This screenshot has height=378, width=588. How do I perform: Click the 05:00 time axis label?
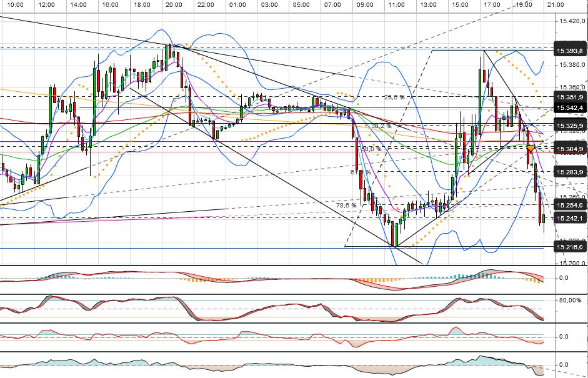click(302, 5)
